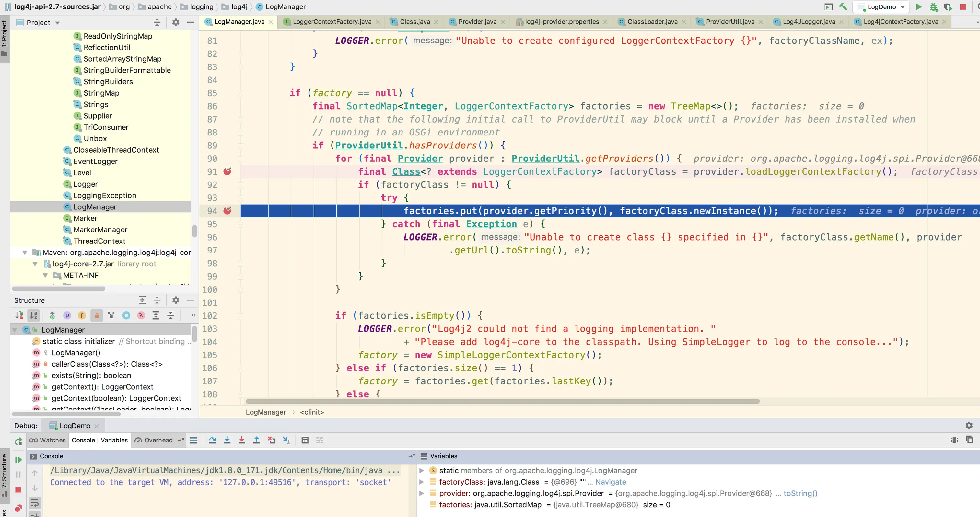Switch to Provider.java tab

click(x=477, y=22)
